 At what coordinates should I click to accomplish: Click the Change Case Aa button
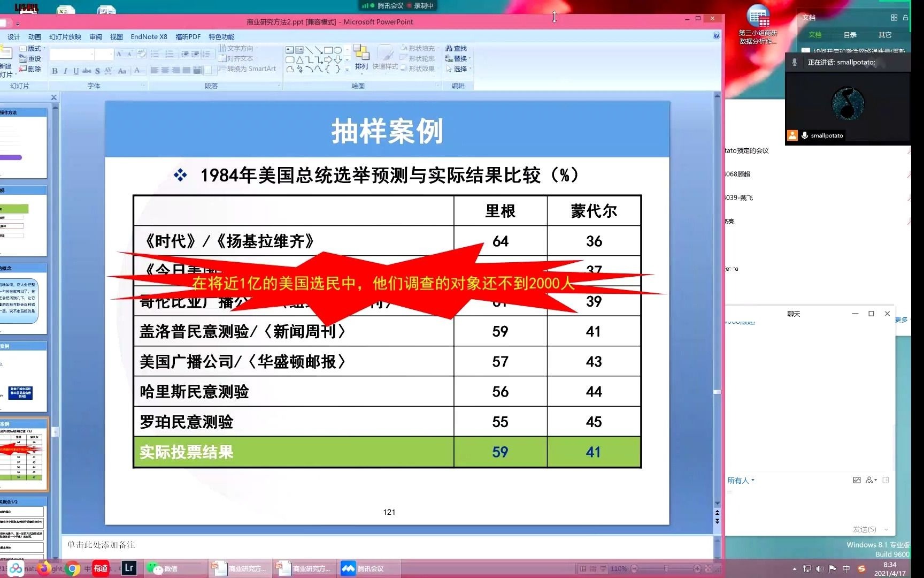(x=122, y=71)
